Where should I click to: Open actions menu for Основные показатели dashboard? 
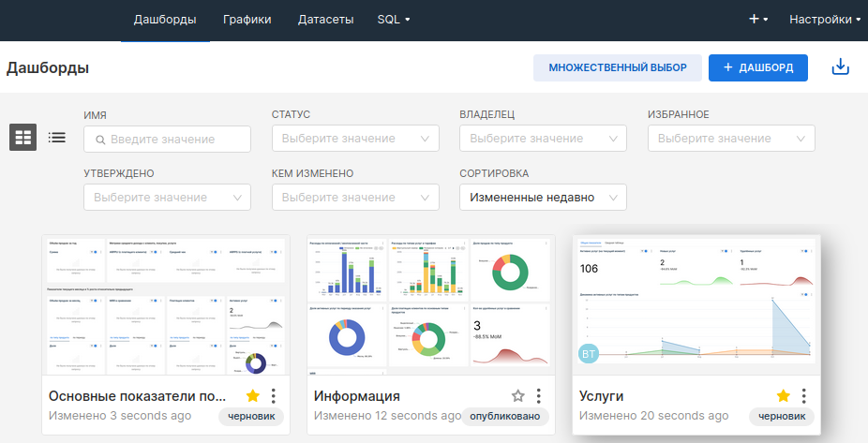pyautogui.click(x=274, y=396)
